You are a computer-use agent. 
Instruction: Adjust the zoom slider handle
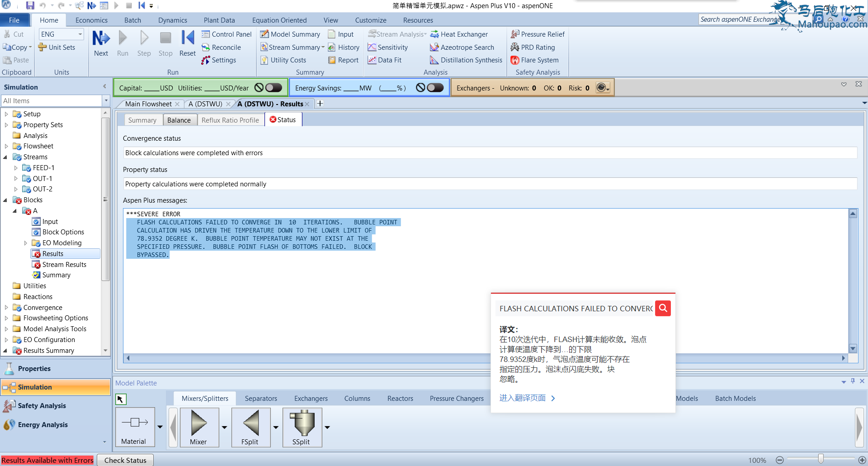pyautogui.click(x=821, y=460)
